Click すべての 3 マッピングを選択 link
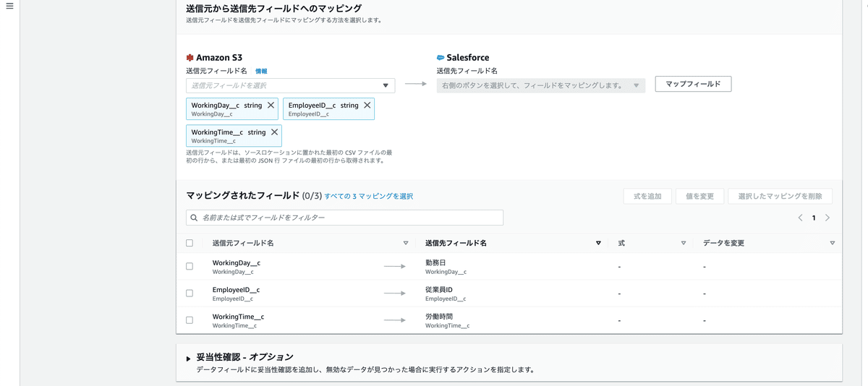This screenshot has width=868, height=386. (x=369, y=196)
